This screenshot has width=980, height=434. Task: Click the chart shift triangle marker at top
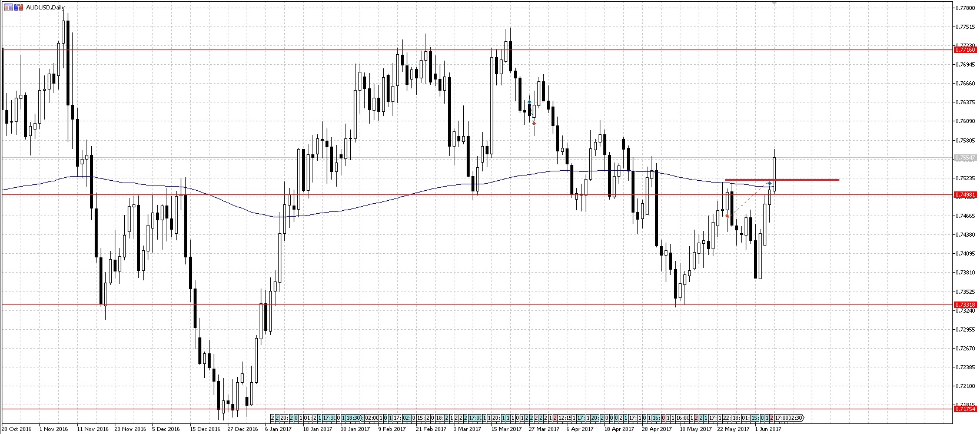tap(775, 4)
